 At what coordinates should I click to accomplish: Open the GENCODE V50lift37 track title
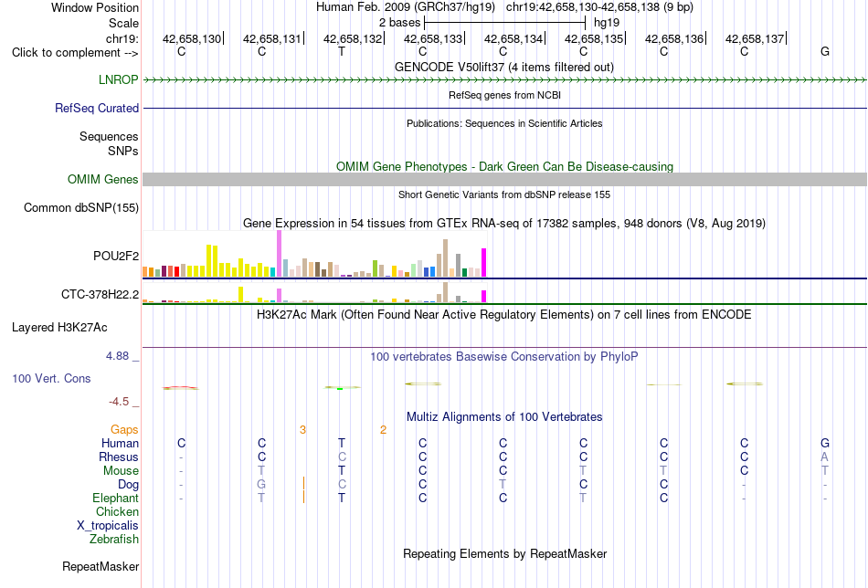coord(504,67)
